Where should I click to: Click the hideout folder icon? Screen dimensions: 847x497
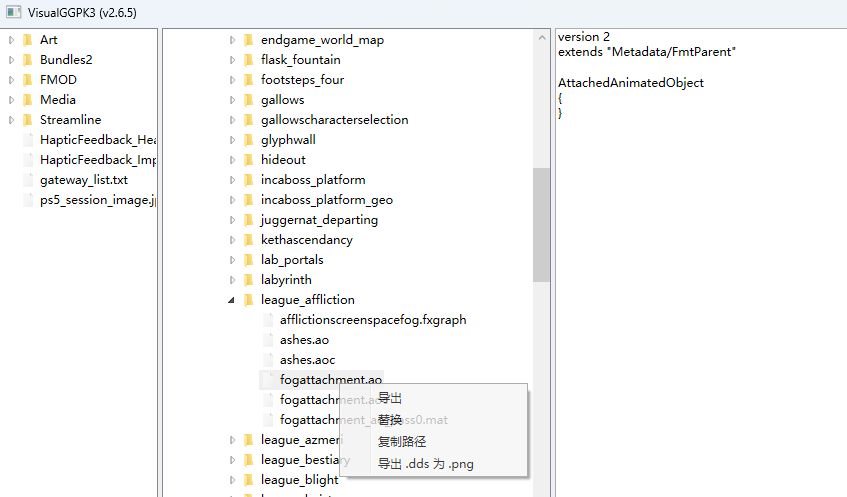[248, 160]
